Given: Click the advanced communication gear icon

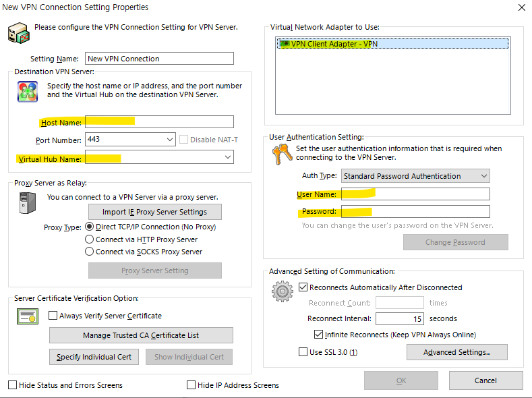Looking at the screenshot, I should pyautogui.click(x=282, y=291).
